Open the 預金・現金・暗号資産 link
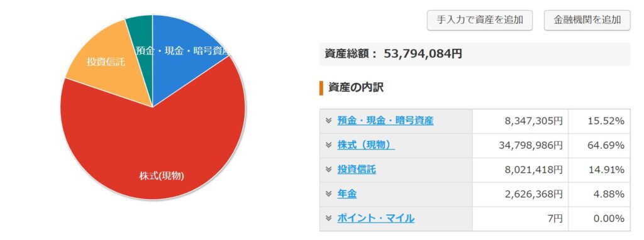The height and width of the screenshot is (240, 644). pyautogui.click(x=386, y=121)
